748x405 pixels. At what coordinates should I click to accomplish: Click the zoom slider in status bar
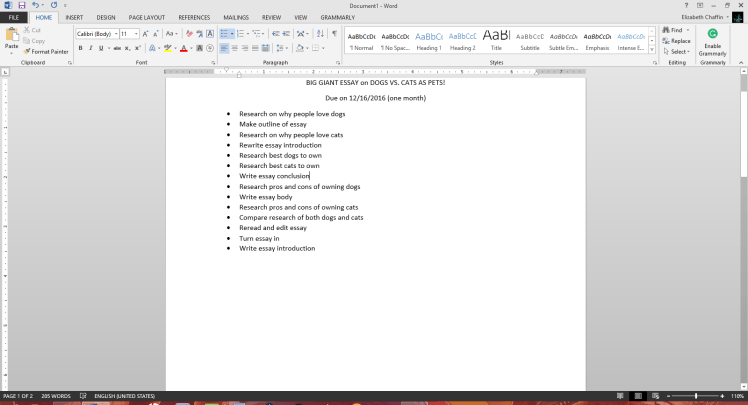pos(696,396)
